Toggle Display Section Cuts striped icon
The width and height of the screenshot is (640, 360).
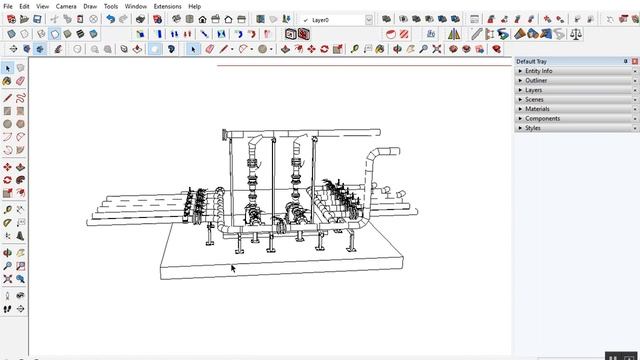click(404, 34)
